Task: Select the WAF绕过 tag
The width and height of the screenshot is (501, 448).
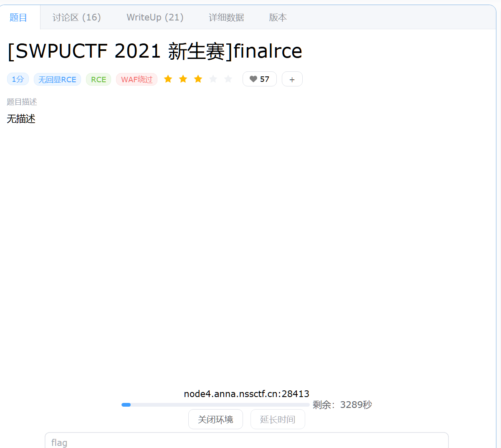Action: [137, 79]
